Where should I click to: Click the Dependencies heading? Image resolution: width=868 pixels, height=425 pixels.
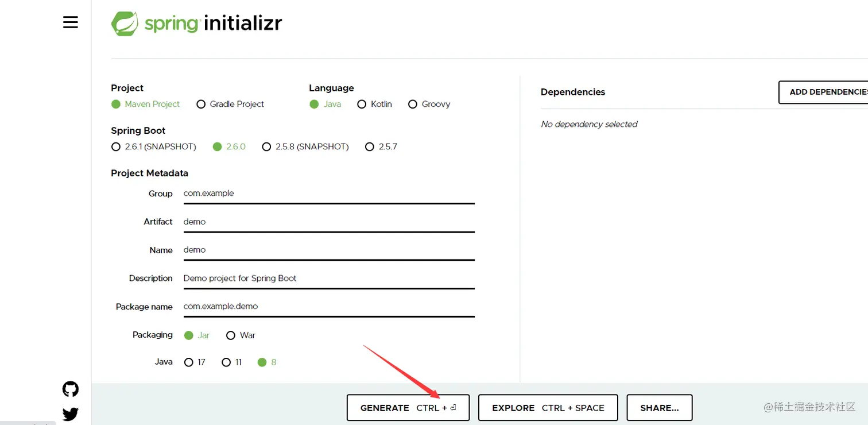pos(573,92)
